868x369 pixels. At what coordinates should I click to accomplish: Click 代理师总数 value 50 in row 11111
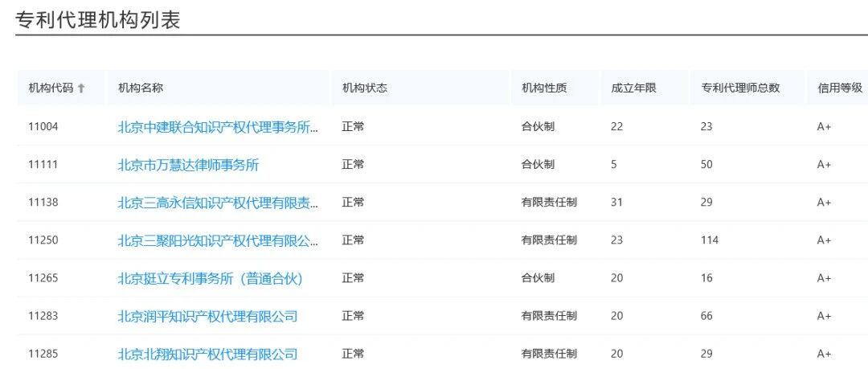click(x=706, y=165)
